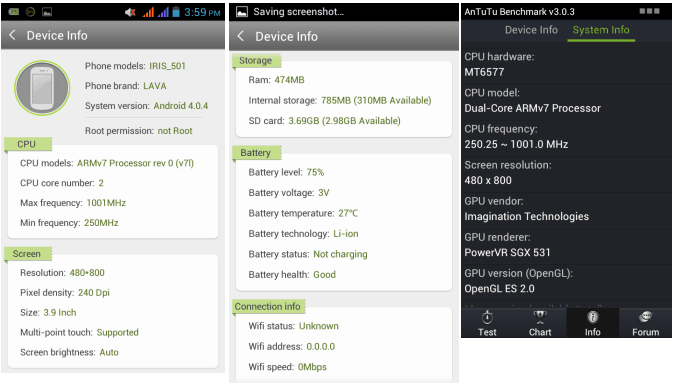Viewport: 675px width, 383px height.
Task: Tap the phone illustration in device info
Action: 42,88
